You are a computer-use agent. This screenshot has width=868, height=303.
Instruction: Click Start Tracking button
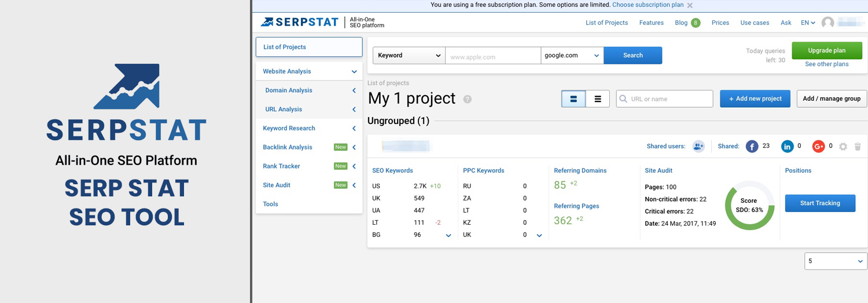click(820, 203)
